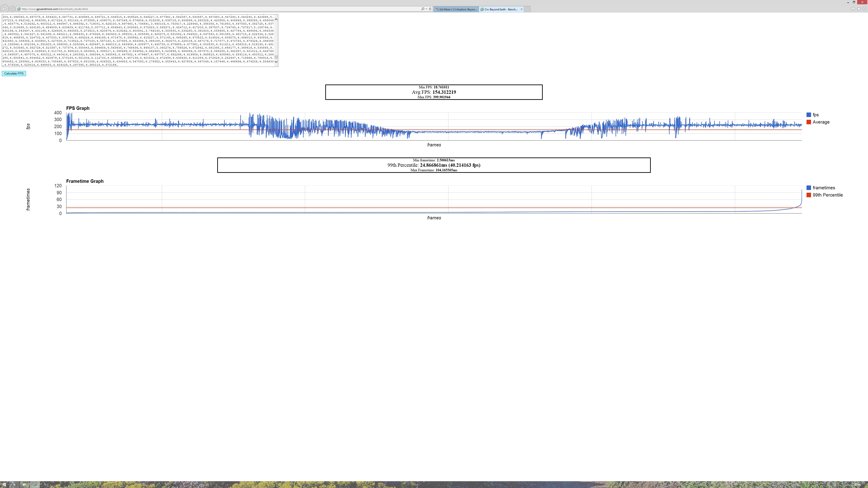The height and width of the screenshot is (488, 868).
Task: Refresh the page with reload icon
Action: [430, 9]
